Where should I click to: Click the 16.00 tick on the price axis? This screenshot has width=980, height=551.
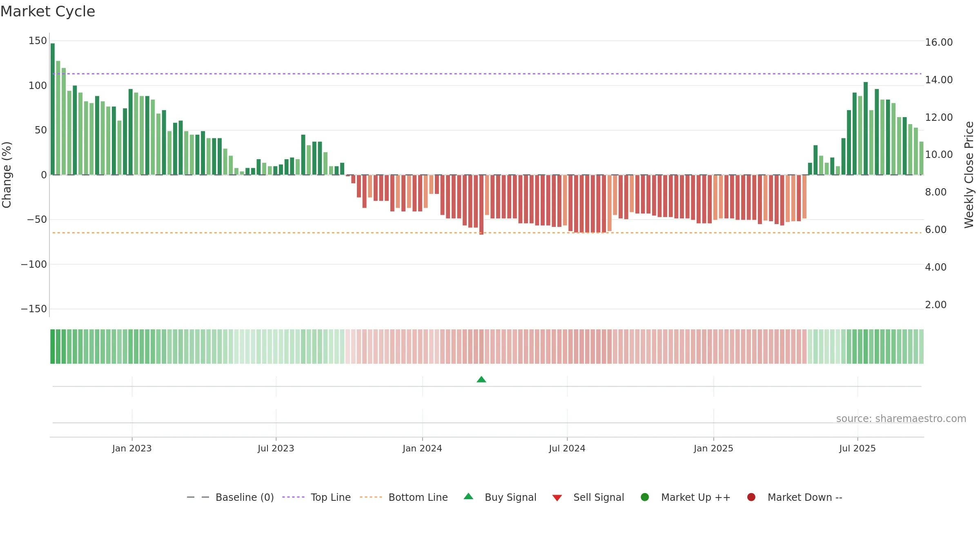(939, 42)
